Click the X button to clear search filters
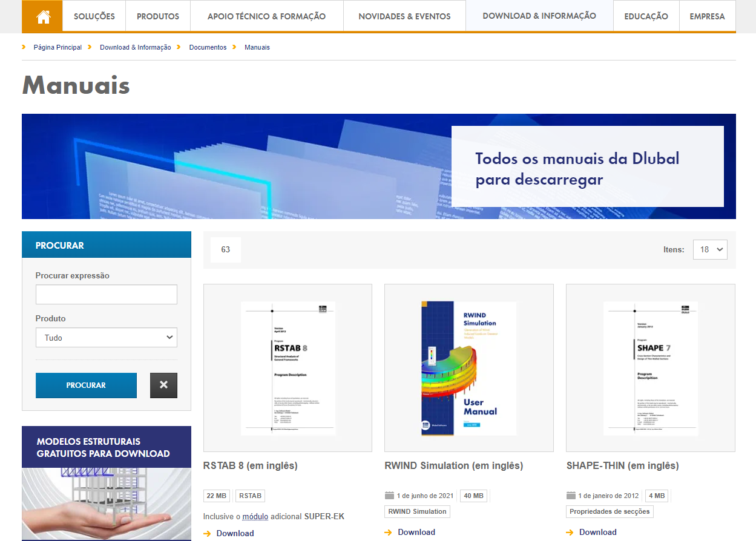 pos(163,385)
